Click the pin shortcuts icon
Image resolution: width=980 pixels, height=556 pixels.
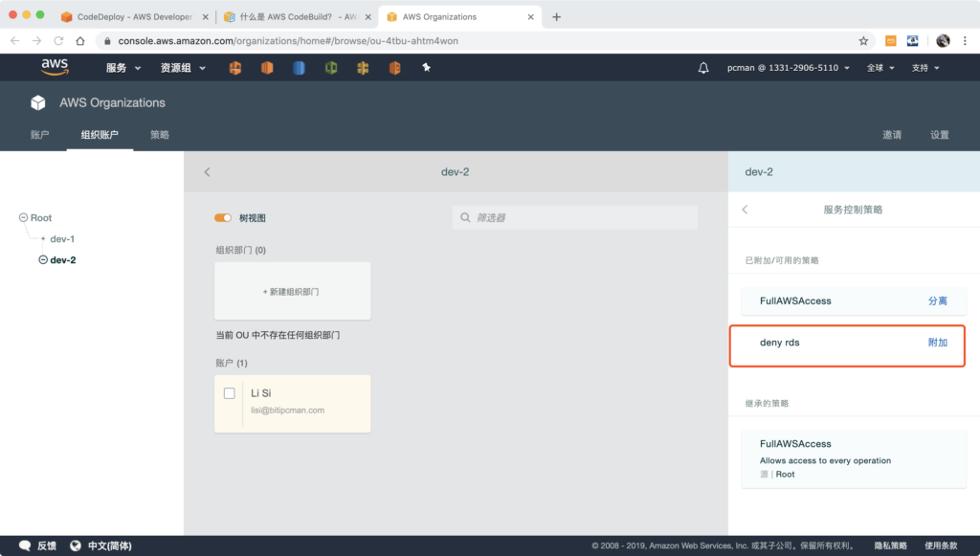[x=426, y=68]
